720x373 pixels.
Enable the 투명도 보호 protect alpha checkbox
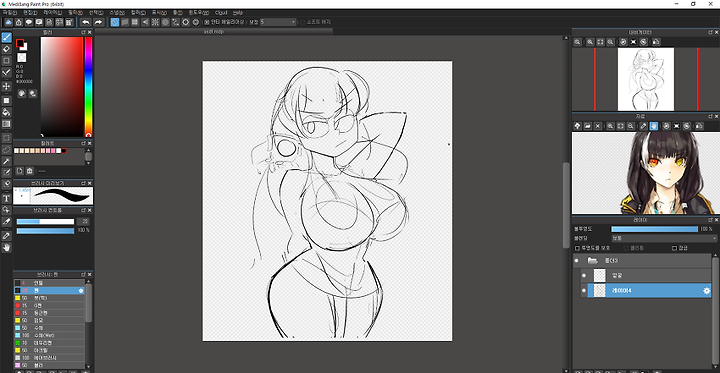pyautogui.click(x=578, y=248)
